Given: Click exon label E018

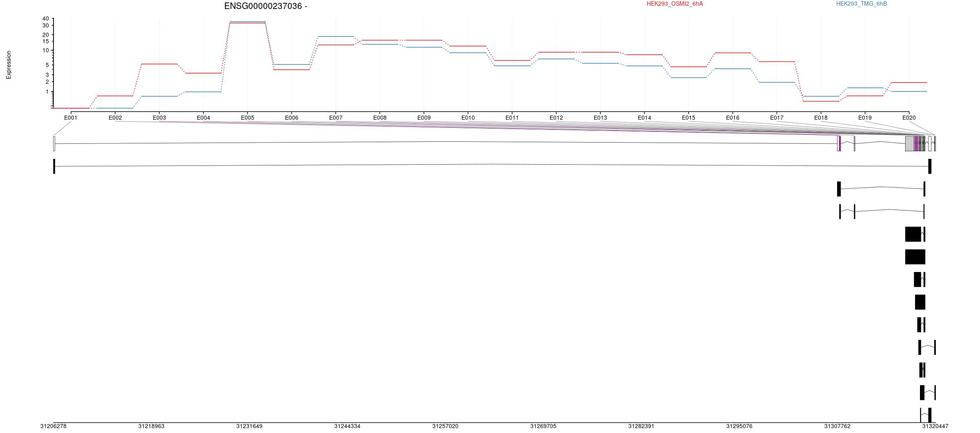Looking at the screenshot, I should [821, 118].
